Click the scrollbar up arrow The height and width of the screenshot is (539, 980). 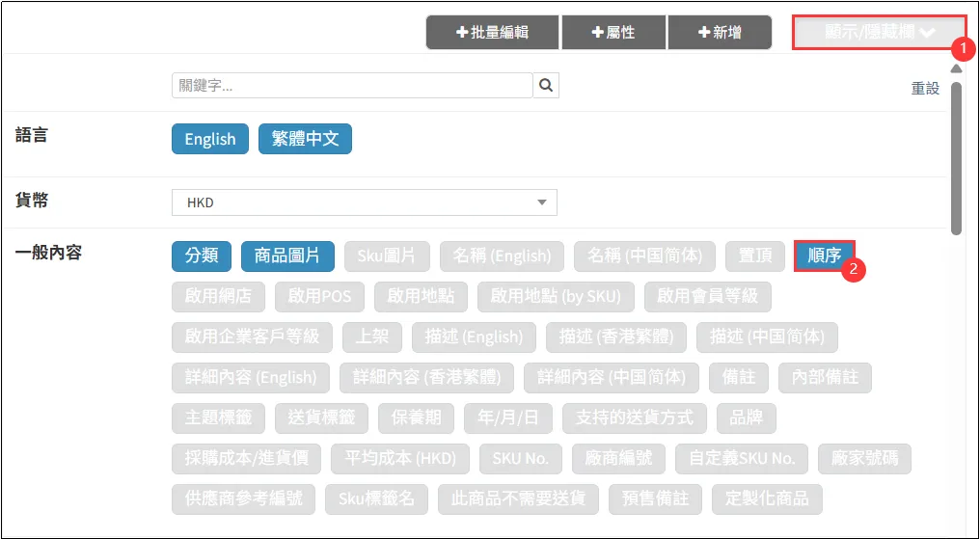pyautogui.click(x=955, y=68)
